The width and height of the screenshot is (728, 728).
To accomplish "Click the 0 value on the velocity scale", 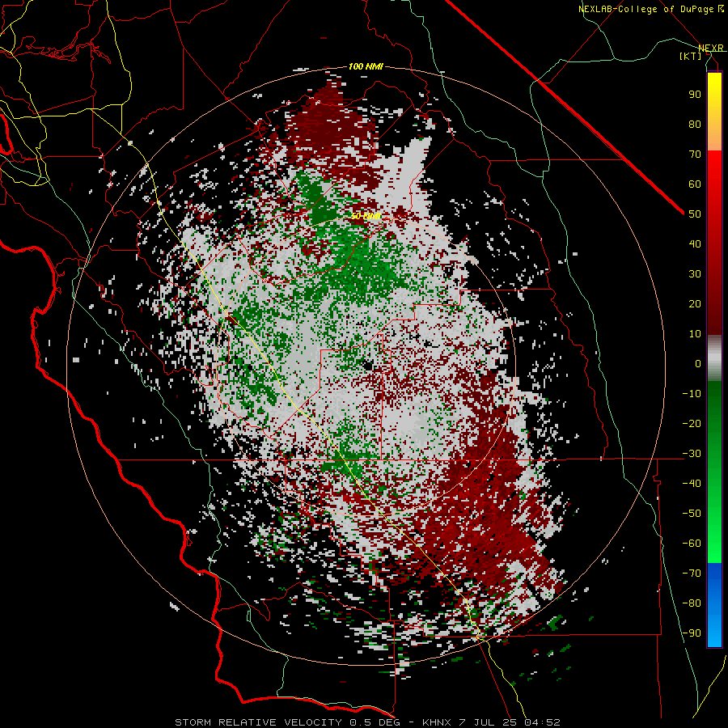I will coord(698,364).
